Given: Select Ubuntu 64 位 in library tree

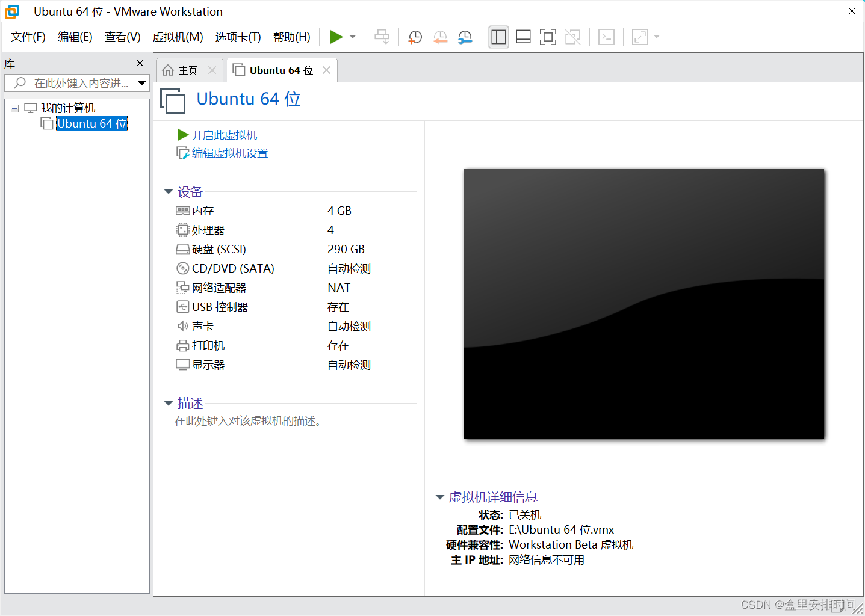Looking at the screenshot, I should coord(92,123).
